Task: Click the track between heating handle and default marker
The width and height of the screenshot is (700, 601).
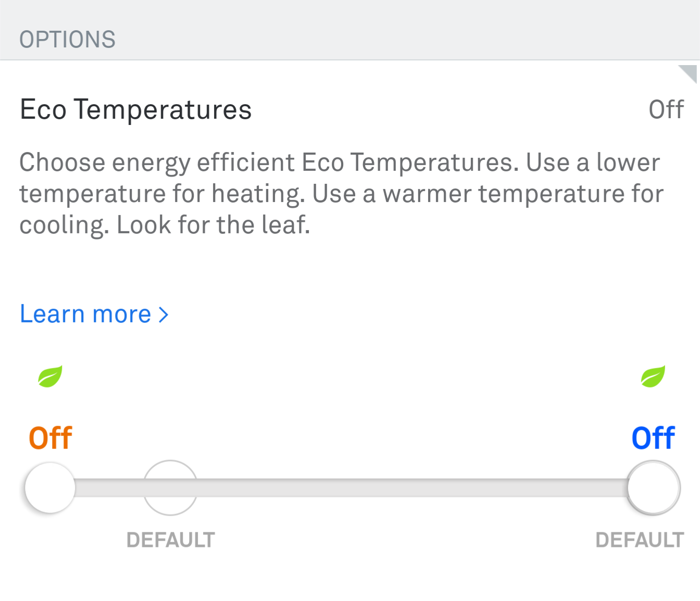Action: click(x=109, y=488)
